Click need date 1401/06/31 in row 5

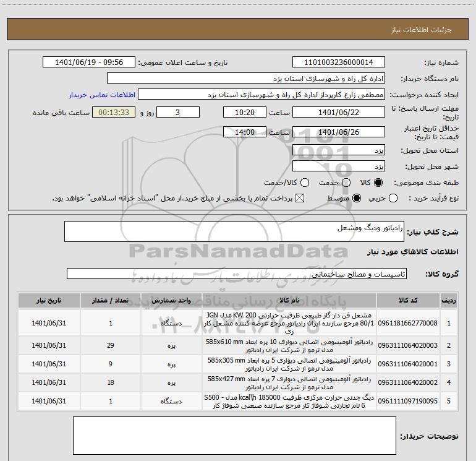point(49,401)
